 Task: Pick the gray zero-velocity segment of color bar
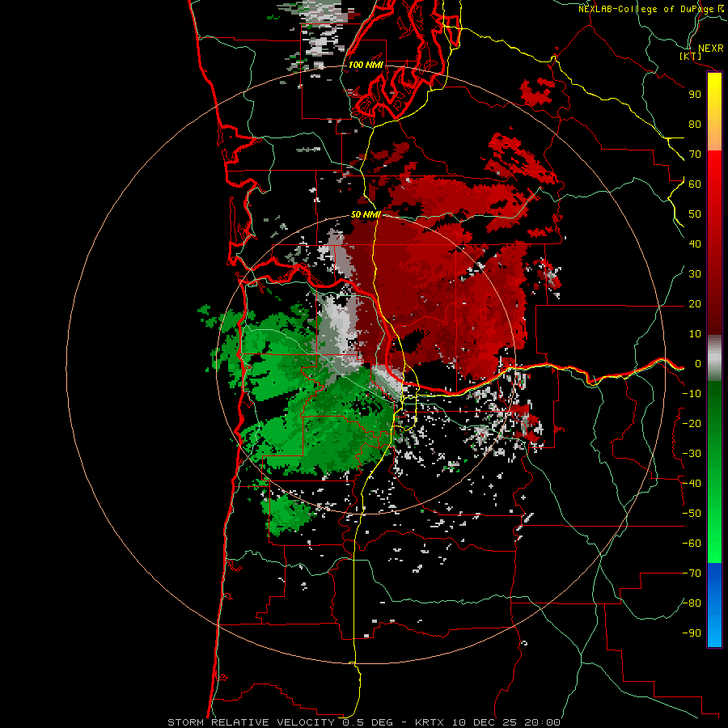click(x=714, y=358)
